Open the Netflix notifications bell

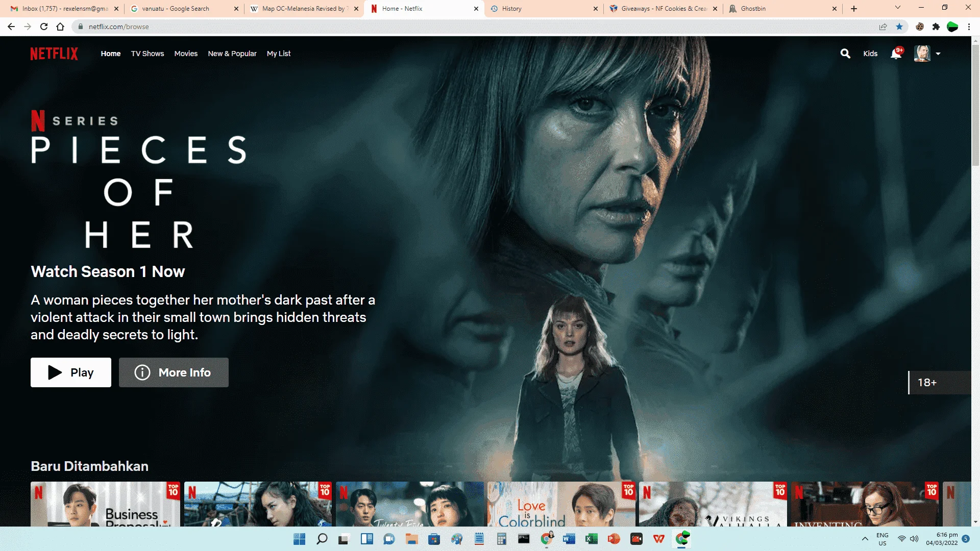pyautogui.click(x=896, y=53)
